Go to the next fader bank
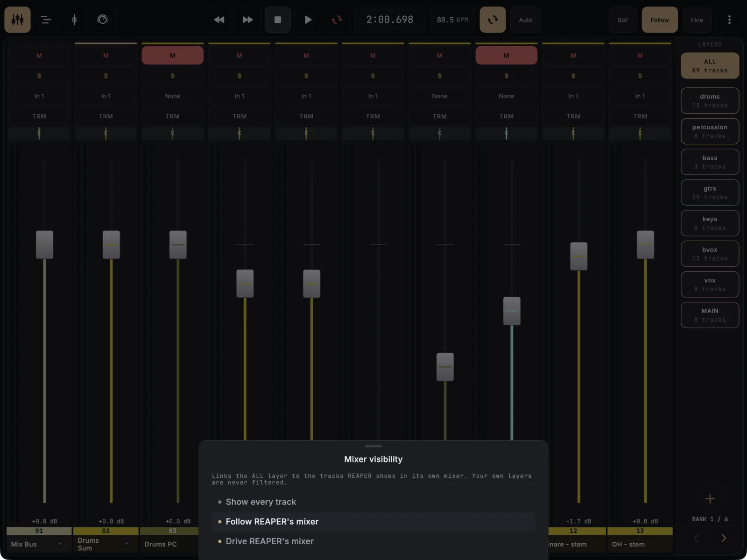Image resolution: width=747 pixels, height=560 pixels. (x=724, y=538)
